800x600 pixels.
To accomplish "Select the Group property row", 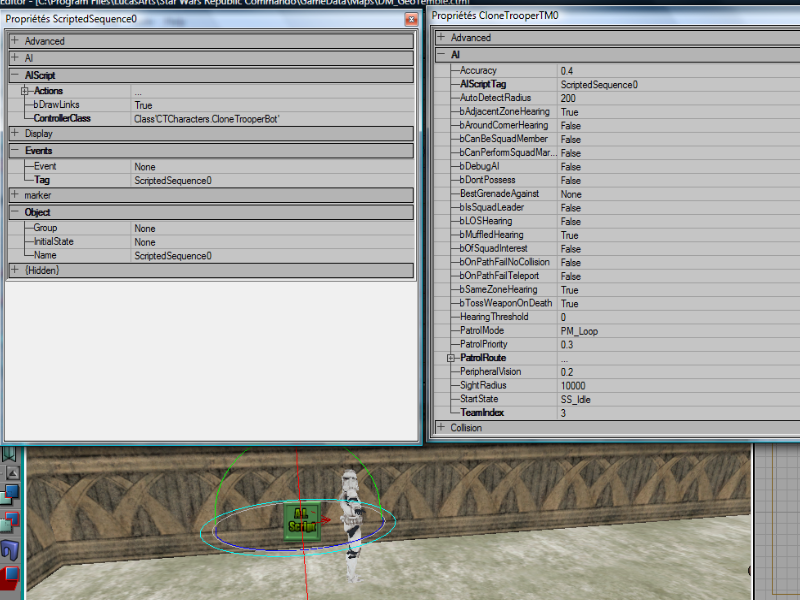I will point(211,228).
